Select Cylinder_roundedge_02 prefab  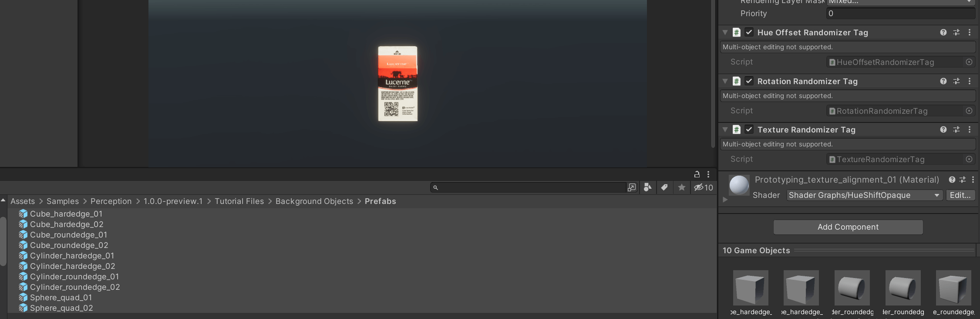click(x=75, y=287)
